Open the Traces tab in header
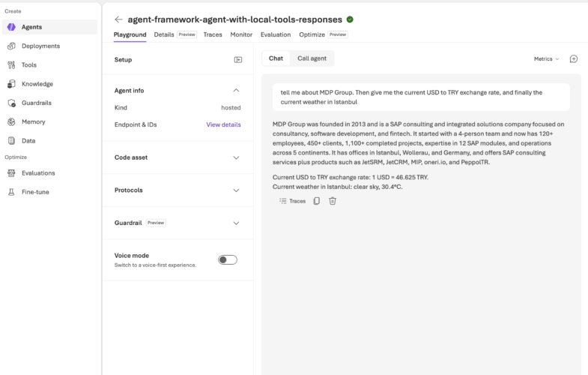 pos(213,34)
